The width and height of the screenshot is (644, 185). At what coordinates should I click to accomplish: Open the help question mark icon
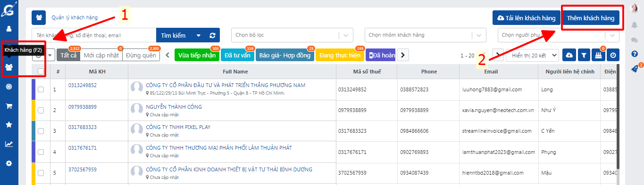pyautogui.click(x=635, y=54)
